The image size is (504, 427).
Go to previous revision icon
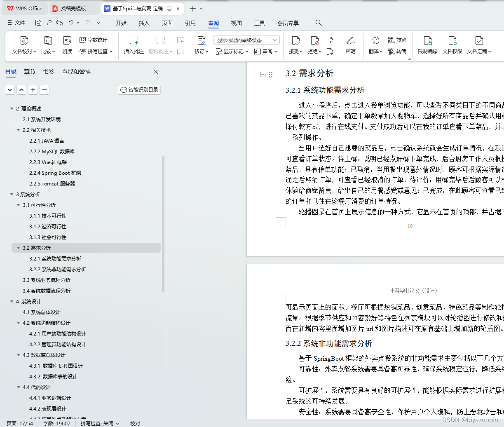click(x=330, y=40)
